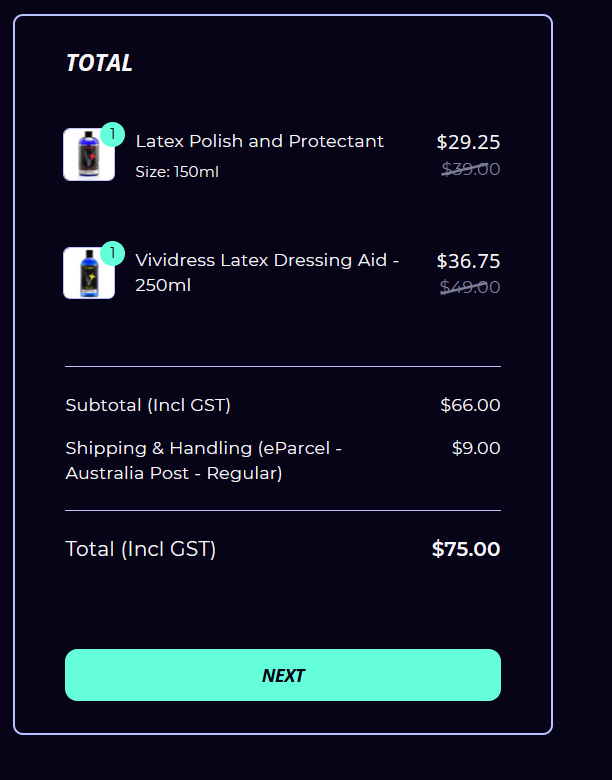612x780 pixels.
Task: Click the Total (Incl GST) label
Action: pyautogui.click(x=140, y=549)
